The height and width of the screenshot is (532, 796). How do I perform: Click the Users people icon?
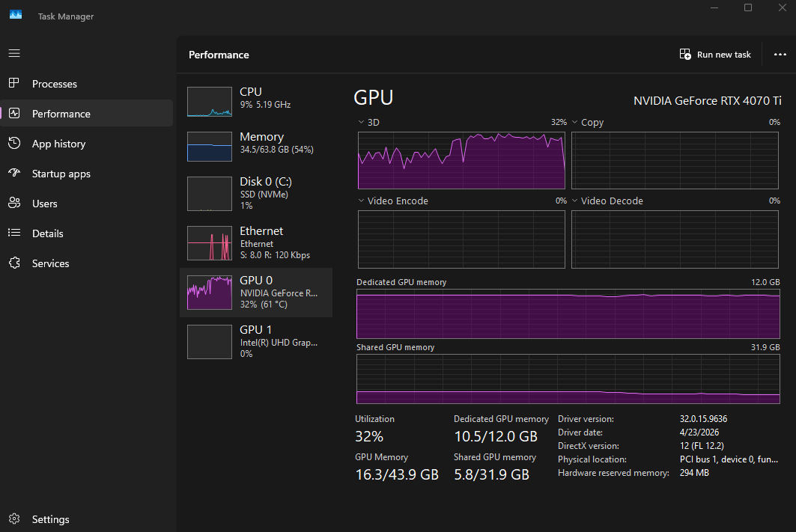click(x=14, y=203)
